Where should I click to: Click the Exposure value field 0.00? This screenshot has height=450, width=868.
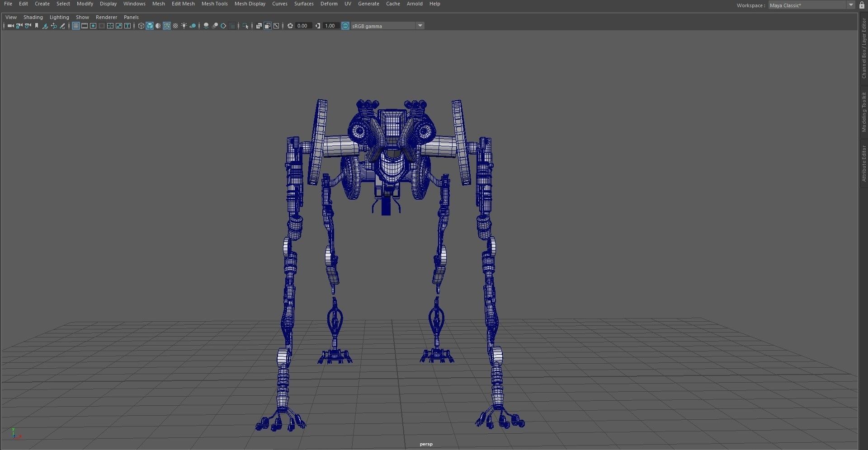[x=303, y=26]
